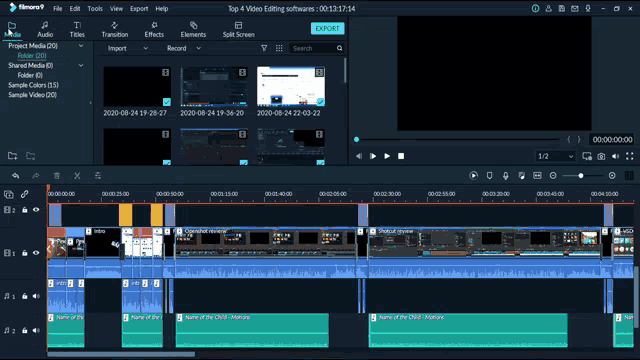Take a snapshot of the preview
640x360 pixels.
pyautogui.click(x=601, y=156)
